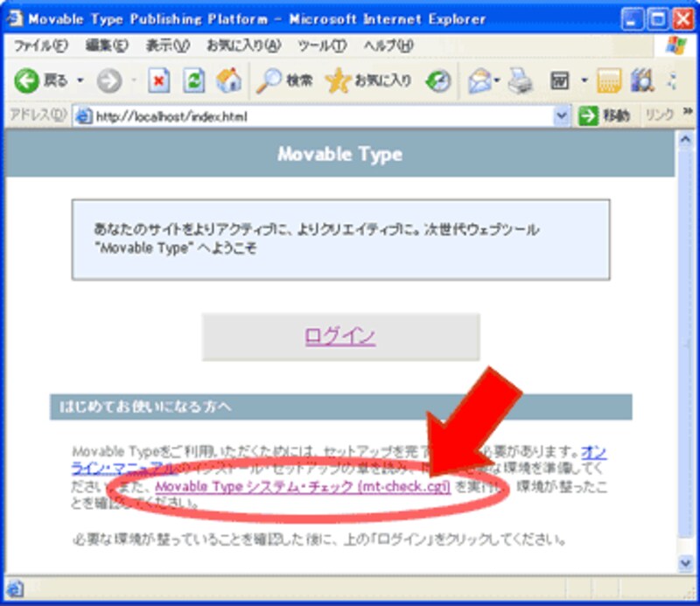Click the 戻る (Back) navigation icon
This screenshot has height=606, width=700.
click(25, 80)
